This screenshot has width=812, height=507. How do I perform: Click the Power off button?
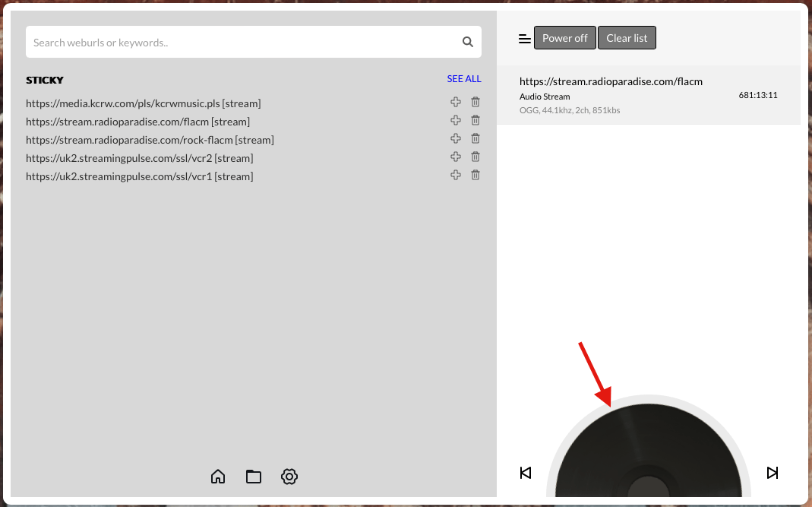pos(565,38)
